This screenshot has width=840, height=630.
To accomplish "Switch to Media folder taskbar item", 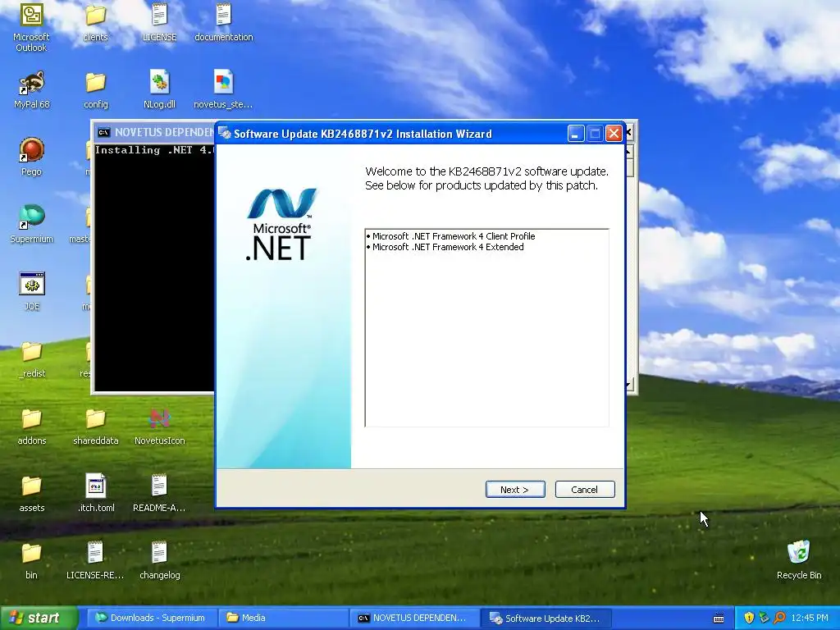I will click(x=283, y=618).
